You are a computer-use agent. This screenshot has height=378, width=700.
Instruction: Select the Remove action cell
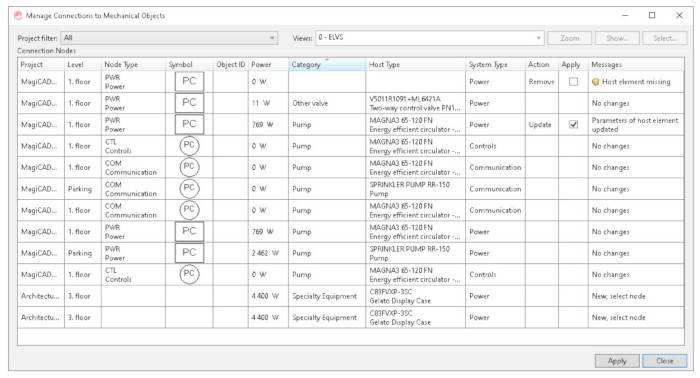point(542,82)
